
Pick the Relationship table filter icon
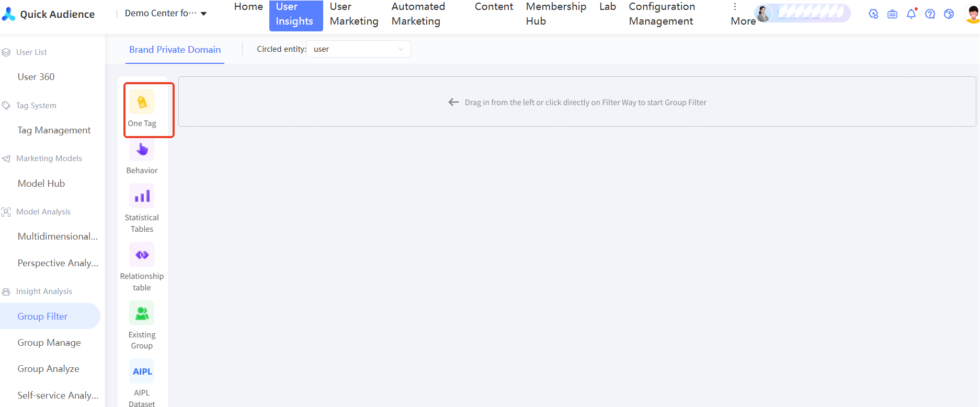(142, 255)
